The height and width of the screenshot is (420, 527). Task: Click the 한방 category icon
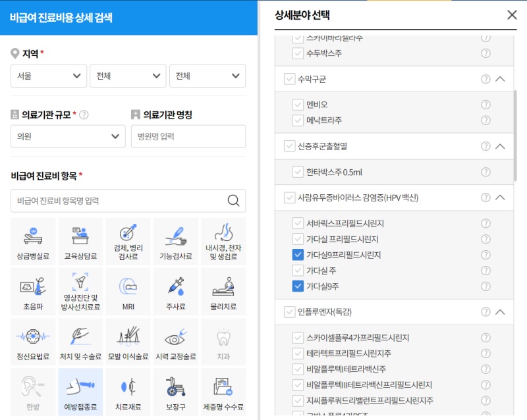coord(33,392)
